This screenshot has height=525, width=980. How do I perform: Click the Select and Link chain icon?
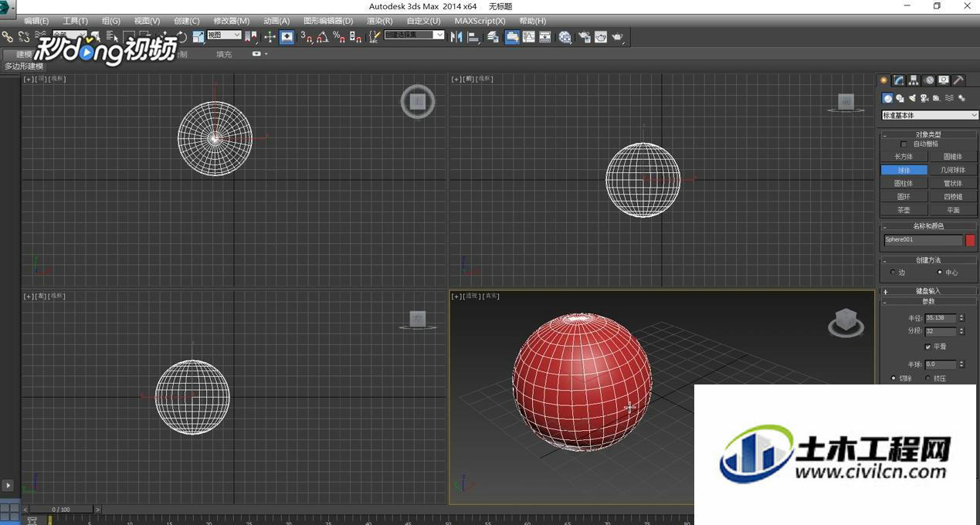coord(8,36)
